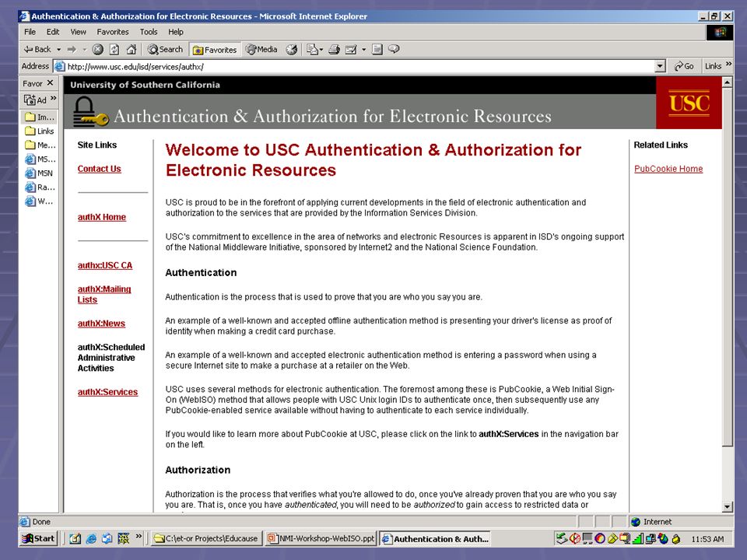Expand the Address bar dropdown arrow

point(660,66)
